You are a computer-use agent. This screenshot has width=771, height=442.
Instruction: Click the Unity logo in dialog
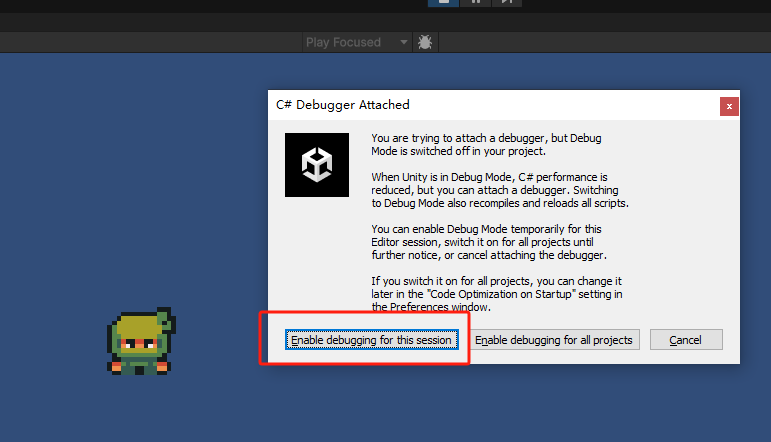[317, 163]
